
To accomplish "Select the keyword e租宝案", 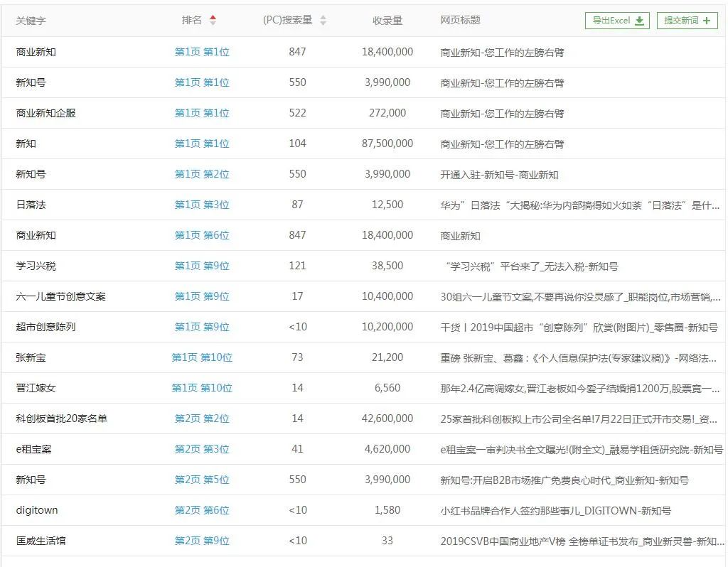I will click(33, 449).
